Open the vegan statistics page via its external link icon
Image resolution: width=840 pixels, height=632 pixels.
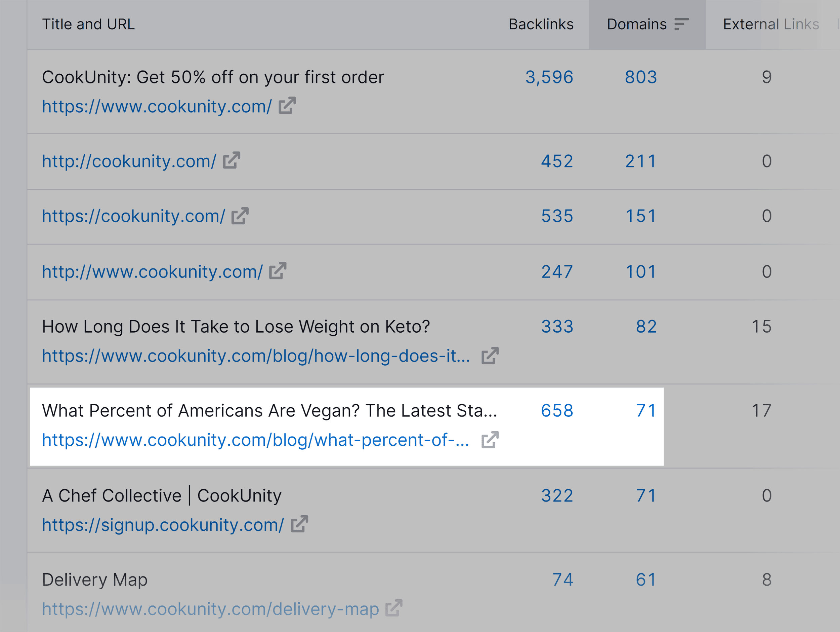(x=490, y=440)
